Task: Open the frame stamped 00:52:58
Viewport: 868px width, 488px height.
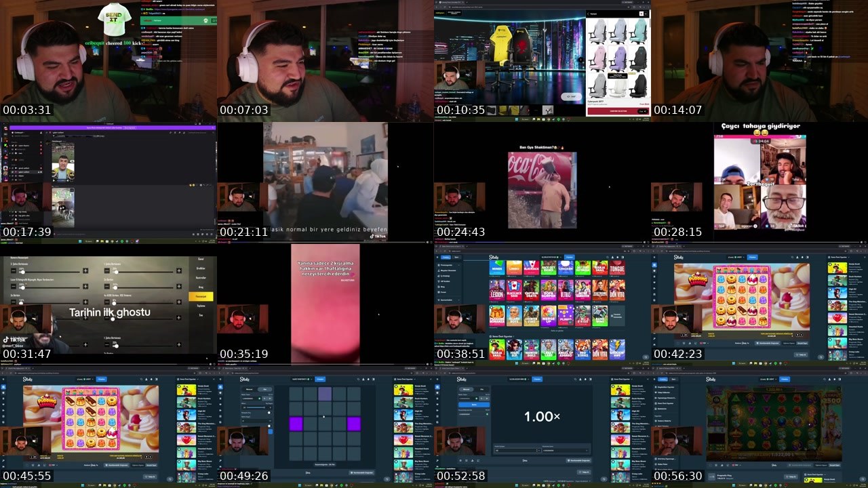Action: 542,427
